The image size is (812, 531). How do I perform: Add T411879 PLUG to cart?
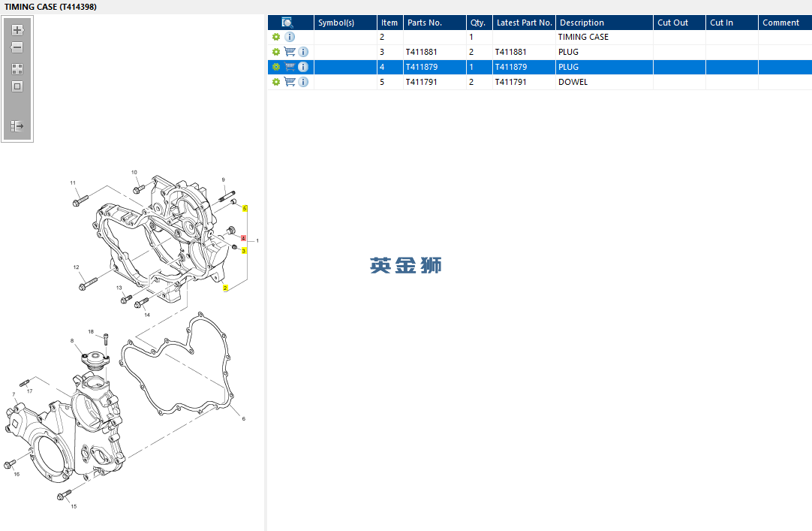pyautogui.click(x=290, y=67)
